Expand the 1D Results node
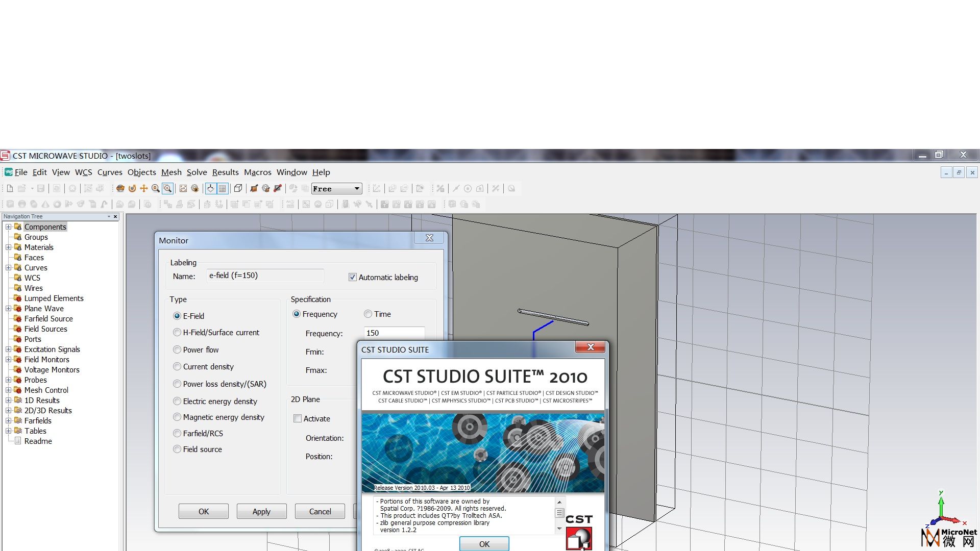 tap(8, 400)
